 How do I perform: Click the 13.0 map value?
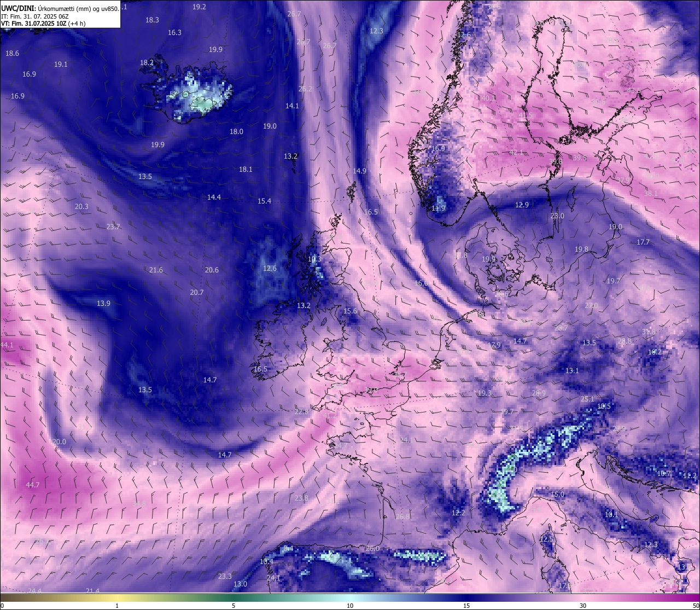pos(240,584)
